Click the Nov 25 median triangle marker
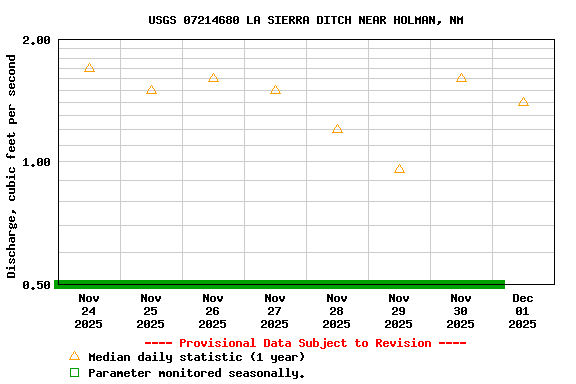The image size is (576, 384). (151, 90)
